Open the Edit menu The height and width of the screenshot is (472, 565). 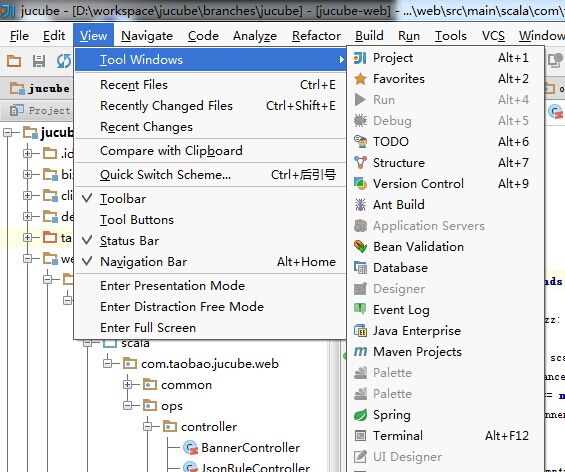tap(54, 36)
